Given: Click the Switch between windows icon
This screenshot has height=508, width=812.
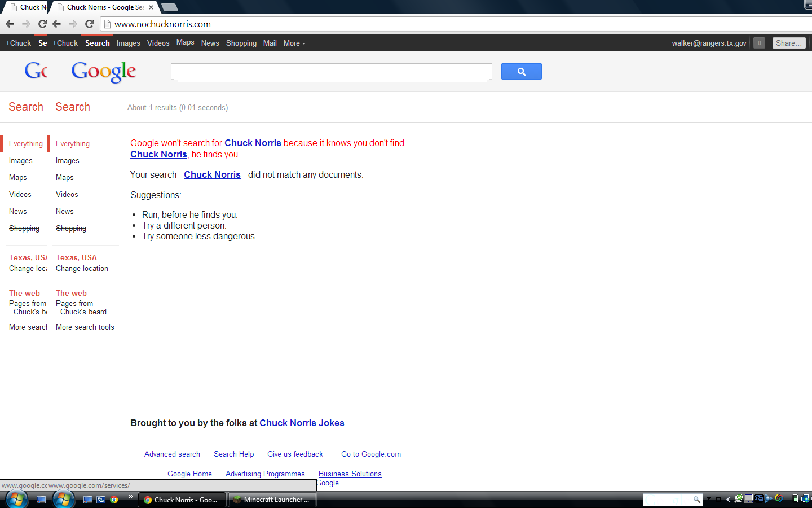Looking at the screenshot, I should point(101,500).
